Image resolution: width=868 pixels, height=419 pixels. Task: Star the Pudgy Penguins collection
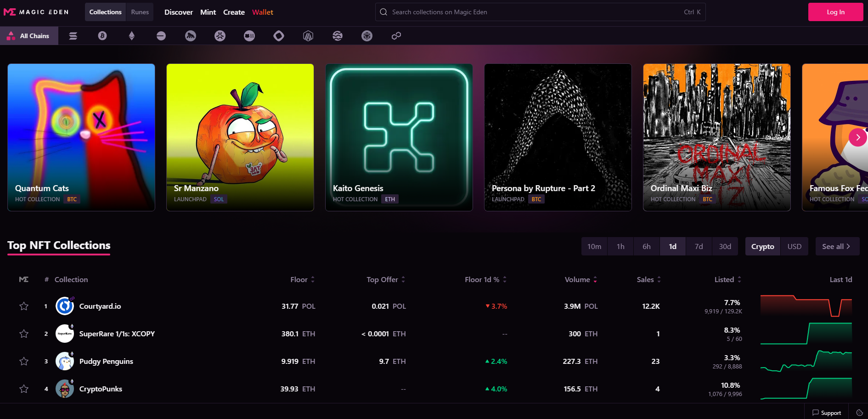point(24,362)
